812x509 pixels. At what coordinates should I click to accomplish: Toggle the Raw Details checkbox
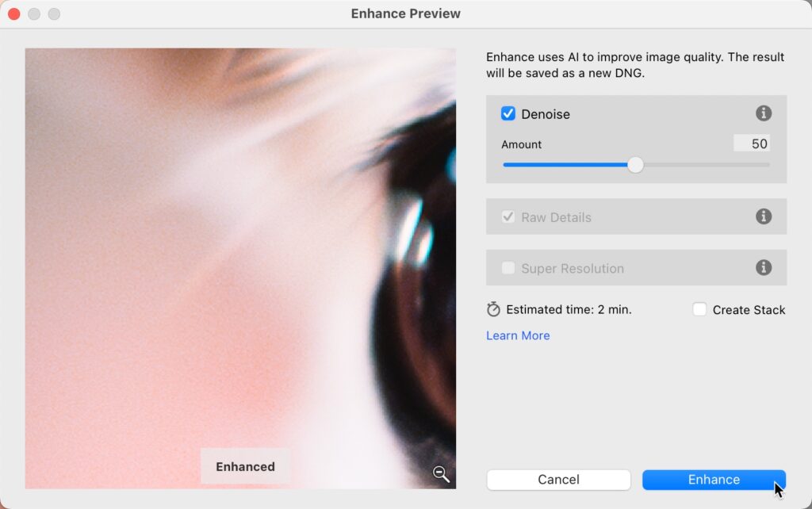[x=508, y=216]
